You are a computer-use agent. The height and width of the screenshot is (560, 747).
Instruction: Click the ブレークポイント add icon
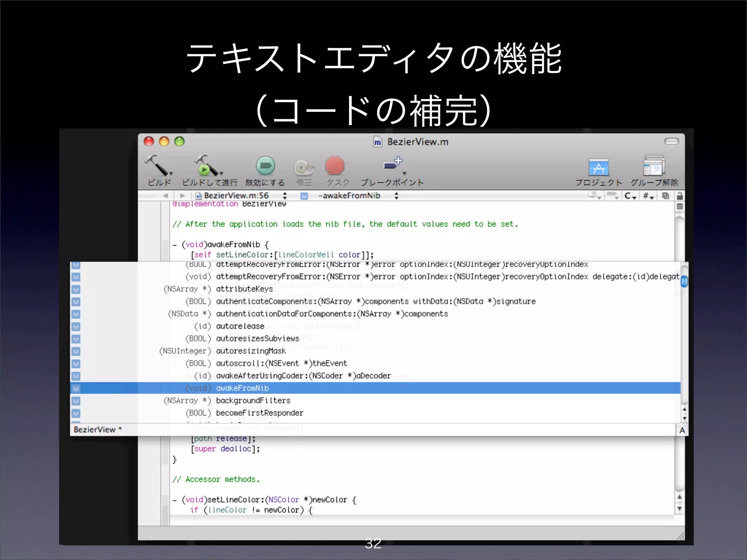click(393, 163)
